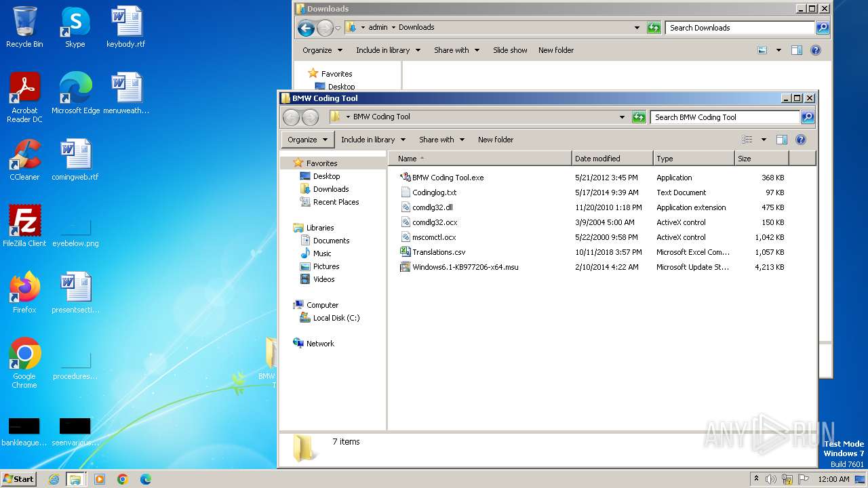
Task: Toggle preview pane in Downloads window
Action: click(x=797, y=50)
